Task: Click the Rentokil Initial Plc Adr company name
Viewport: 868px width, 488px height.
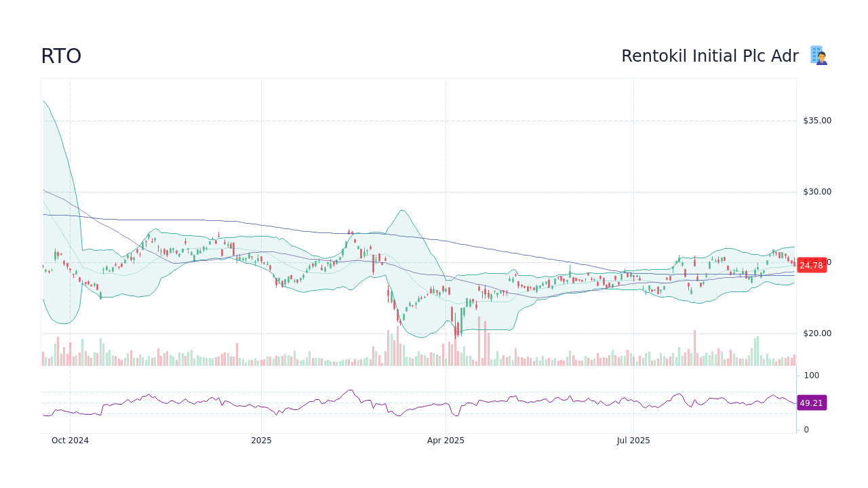Action: 710,56
